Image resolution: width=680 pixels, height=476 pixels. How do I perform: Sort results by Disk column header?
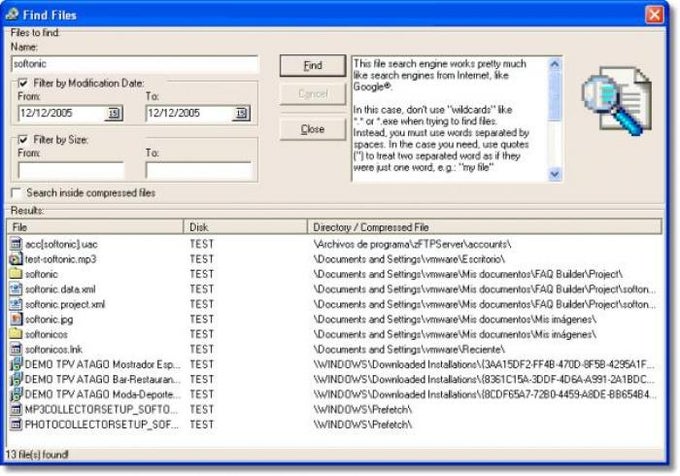tap(245, 227)
